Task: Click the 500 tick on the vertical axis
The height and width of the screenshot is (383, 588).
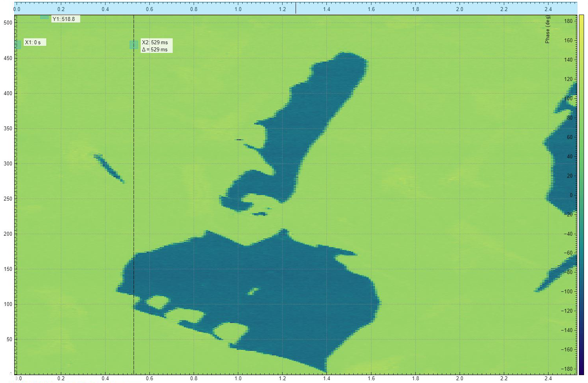Action: click(7, 23)
